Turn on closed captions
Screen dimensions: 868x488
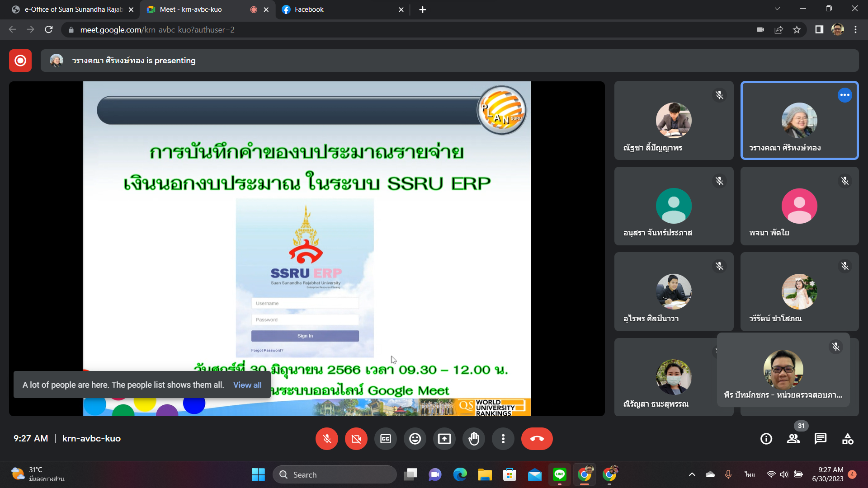click(x=386, y=439)
